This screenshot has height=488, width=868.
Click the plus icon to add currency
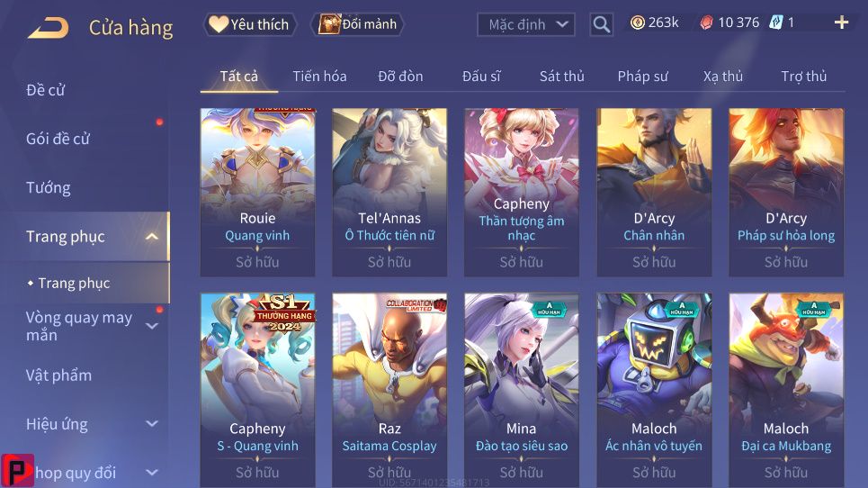pos(841,23)
